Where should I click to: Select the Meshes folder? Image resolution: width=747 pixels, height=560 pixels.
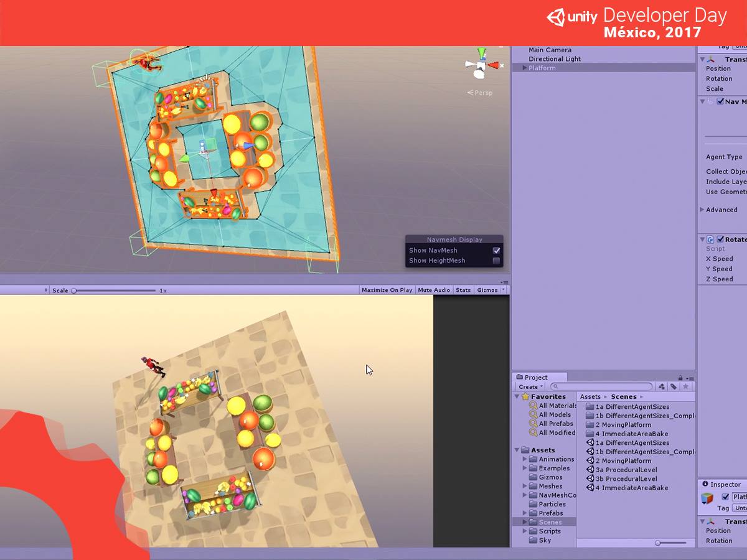550,487
